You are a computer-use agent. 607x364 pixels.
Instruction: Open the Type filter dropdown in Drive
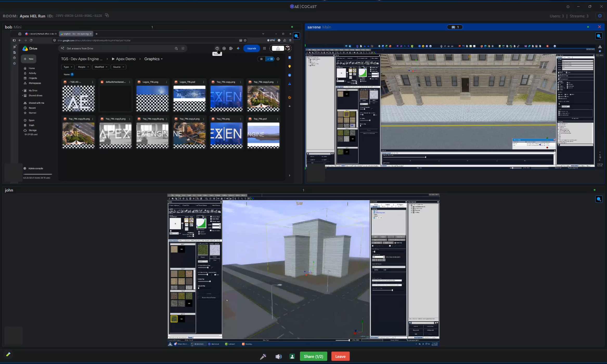coord(68,67)
